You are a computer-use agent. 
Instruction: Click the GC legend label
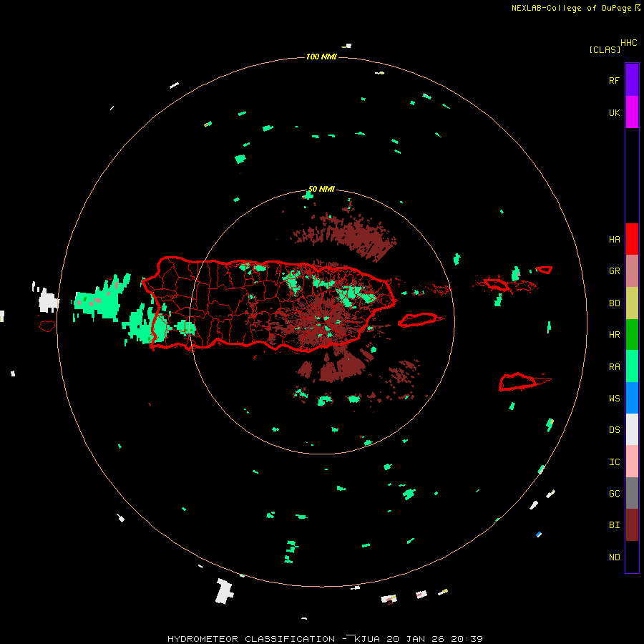tap(614, 494)
